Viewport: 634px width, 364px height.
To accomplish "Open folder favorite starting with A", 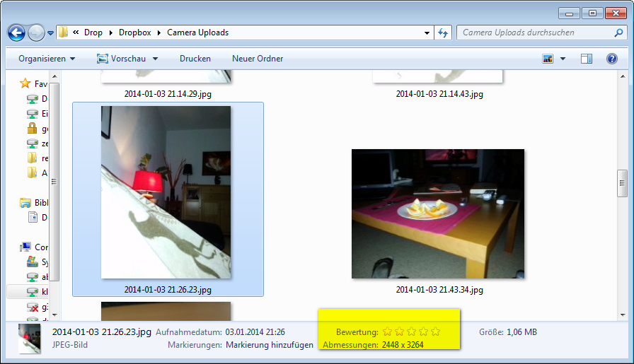I will [37, 173].
